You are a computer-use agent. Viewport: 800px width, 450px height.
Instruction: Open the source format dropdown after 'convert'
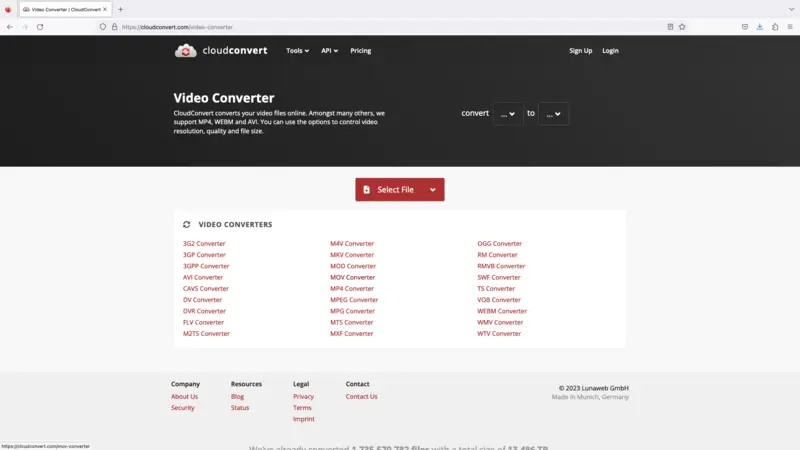coord(507,114)
